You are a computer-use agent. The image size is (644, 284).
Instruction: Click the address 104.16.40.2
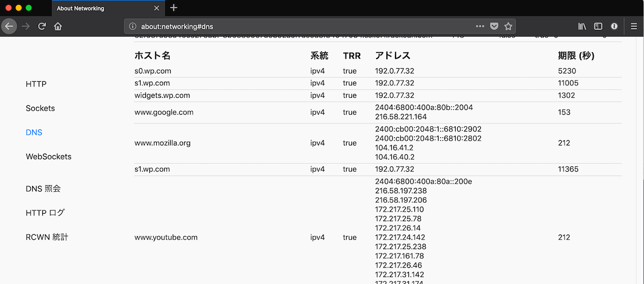click(x=394, y=157)
